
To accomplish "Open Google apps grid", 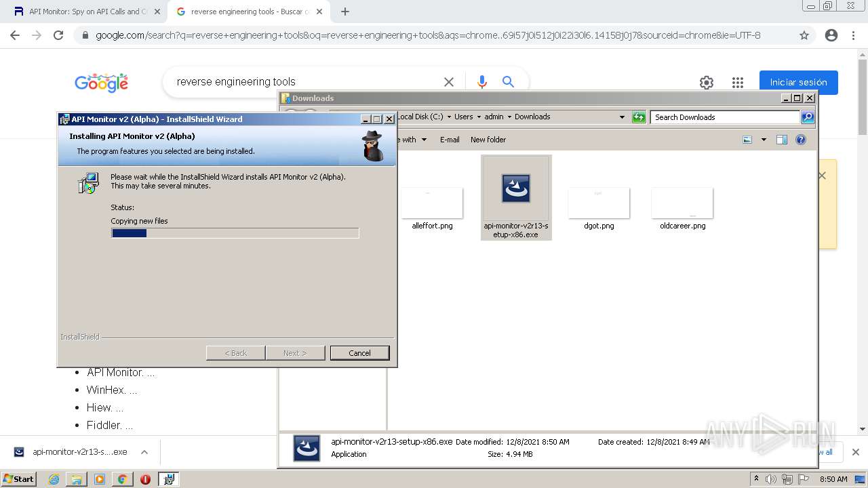I will (738, 83).
